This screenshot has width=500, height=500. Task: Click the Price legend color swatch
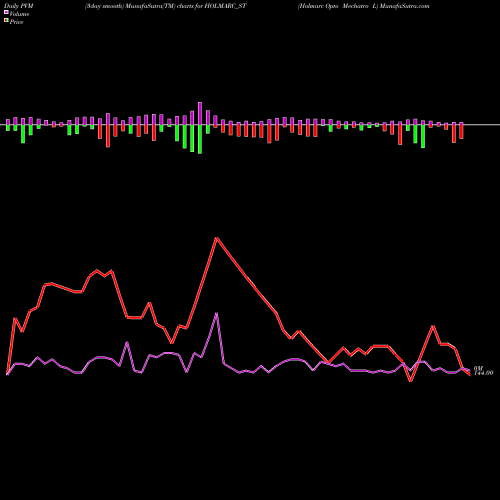coord(6,21)
